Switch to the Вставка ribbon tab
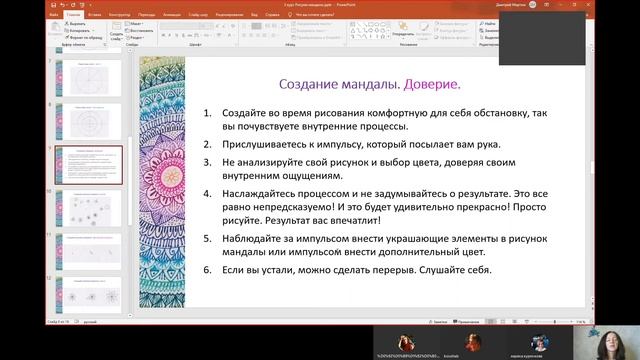The image size is (640, 360). coord(95,15)
